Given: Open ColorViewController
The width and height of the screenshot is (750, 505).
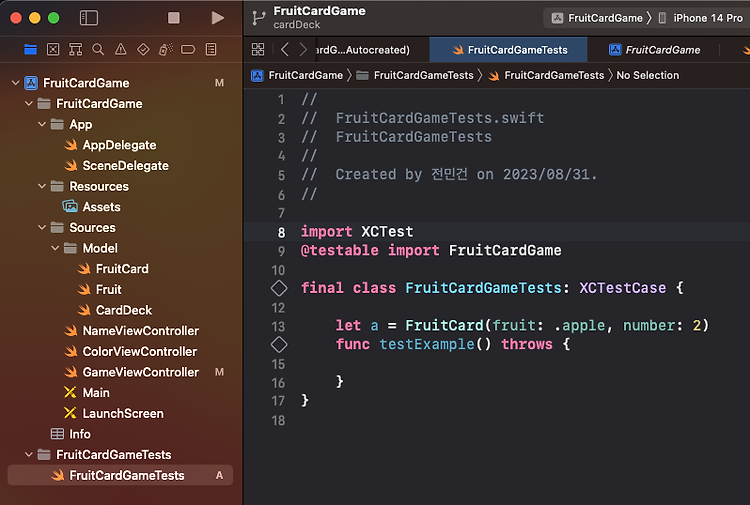Looking at the screenshot, I should click(140, 351).
